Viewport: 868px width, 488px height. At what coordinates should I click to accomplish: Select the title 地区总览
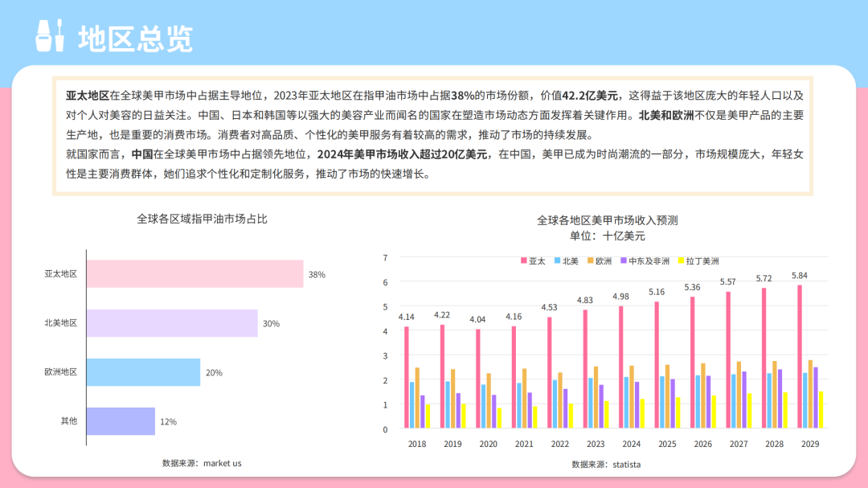[136, 39]
